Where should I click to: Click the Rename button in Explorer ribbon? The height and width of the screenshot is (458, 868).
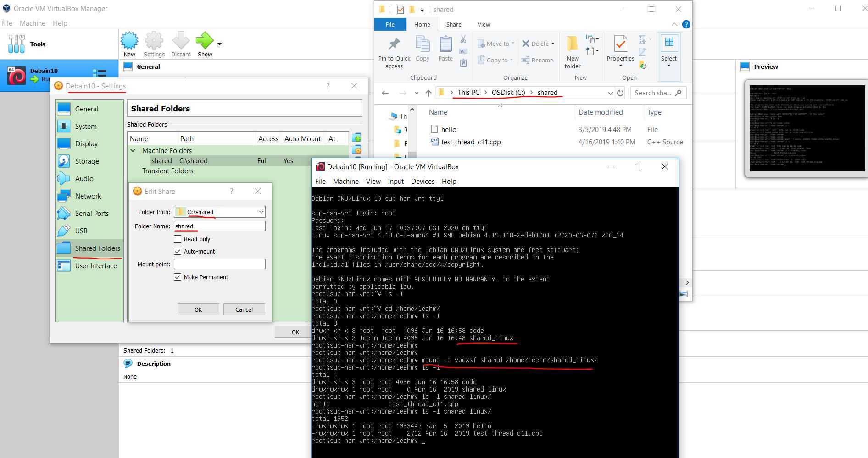(537, 60)
